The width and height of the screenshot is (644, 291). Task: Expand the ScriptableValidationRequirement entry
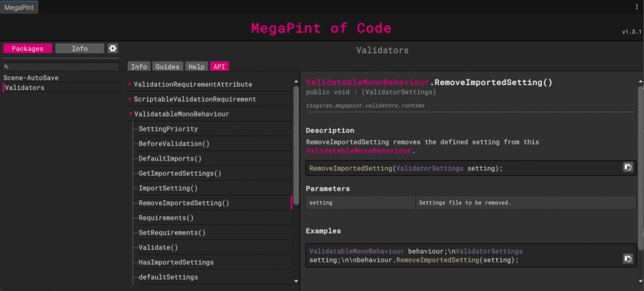(x=130, y=100)
